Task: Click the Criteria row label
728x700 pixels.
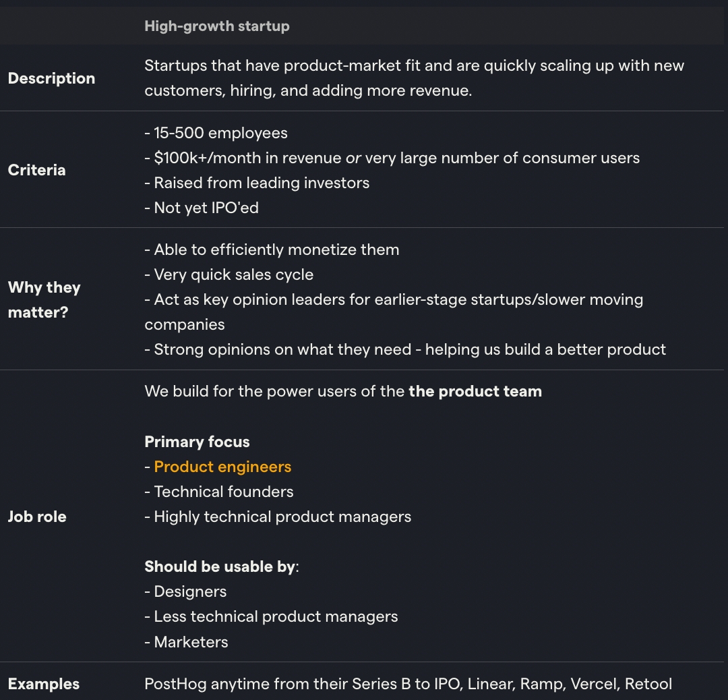Action: [x=36, y=170]
